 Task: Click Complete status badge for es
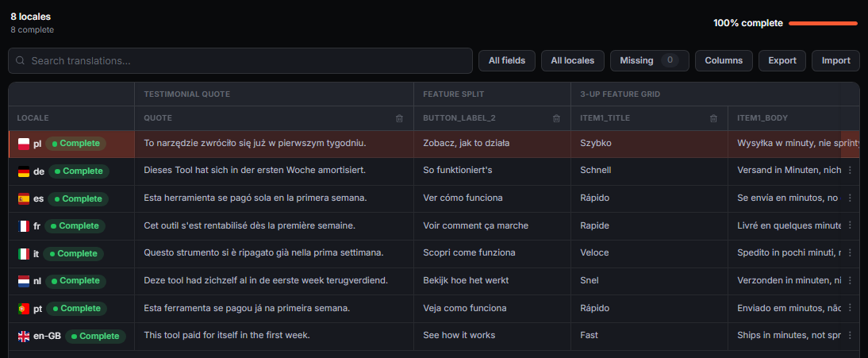tap(78, 198)
